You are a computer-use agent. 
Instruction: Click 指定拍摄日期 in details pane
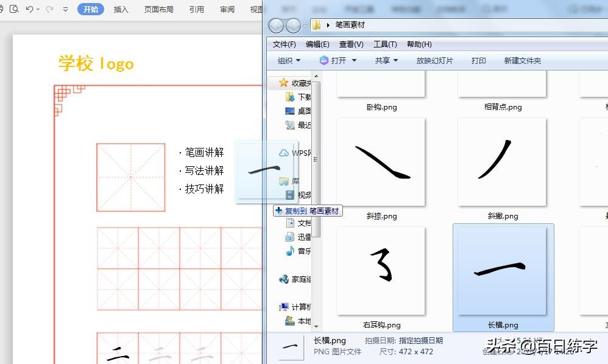tap(421, 340)
